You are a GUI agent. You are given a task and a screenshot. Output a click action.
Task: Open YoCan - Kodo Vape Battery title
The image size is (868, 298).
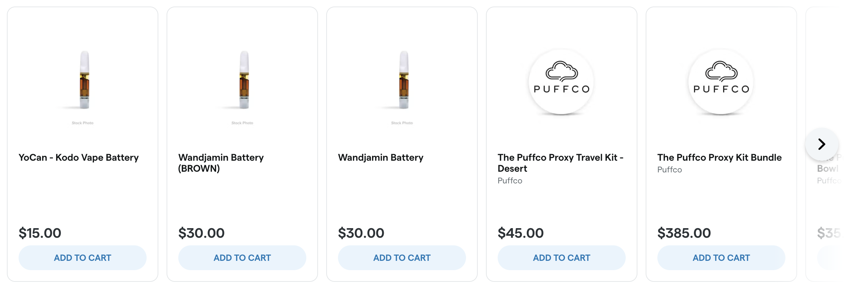78,158
